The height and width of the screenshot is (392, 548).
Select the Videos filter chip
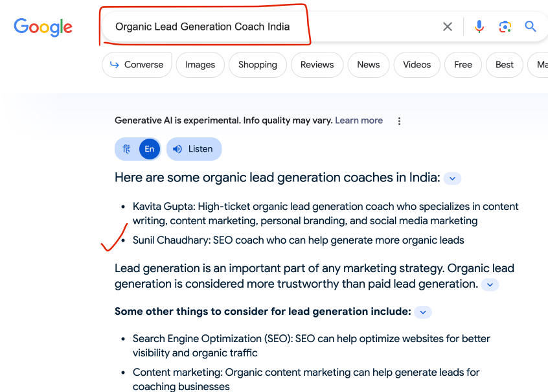(x=417, y=64)
